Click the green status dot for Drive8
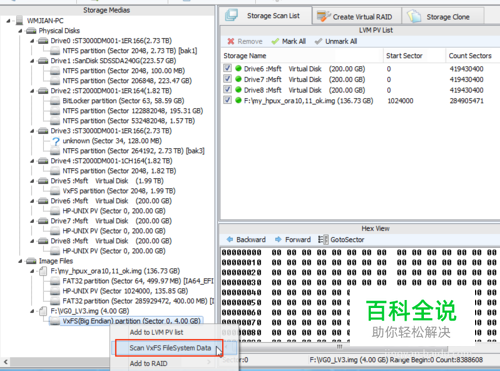Image resolution: width=500 pixels, height=371 pixels. 238,90
